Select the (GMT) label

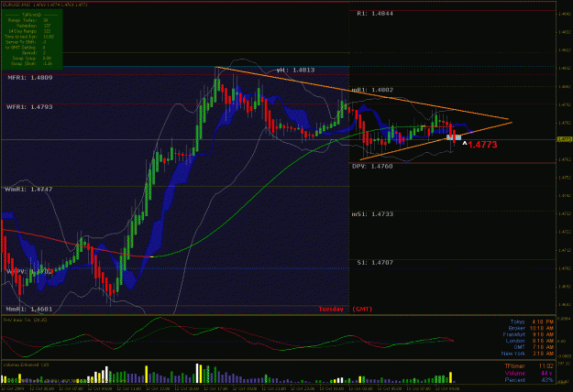tap(362, 310)
